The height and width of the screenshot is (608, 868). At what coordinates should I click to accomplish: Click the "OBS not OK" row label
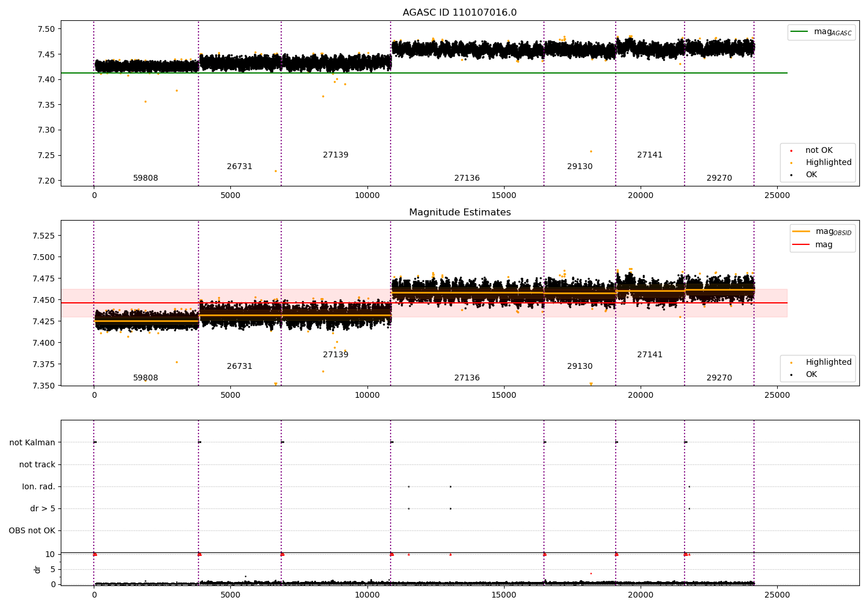click(32, 531)
